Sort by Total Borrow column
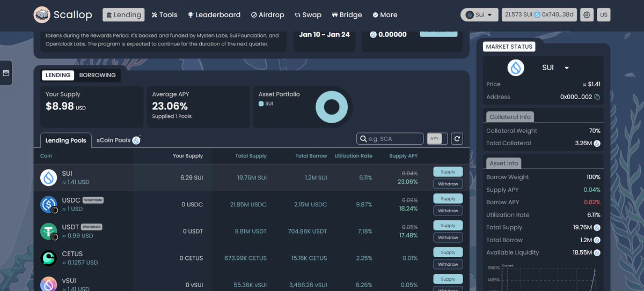The image size is (644, 291). coord(311,156)
